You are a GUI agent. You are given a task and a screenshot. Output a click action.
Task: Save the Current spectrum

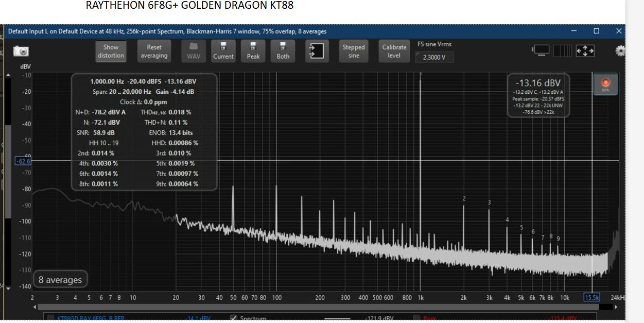223,51
